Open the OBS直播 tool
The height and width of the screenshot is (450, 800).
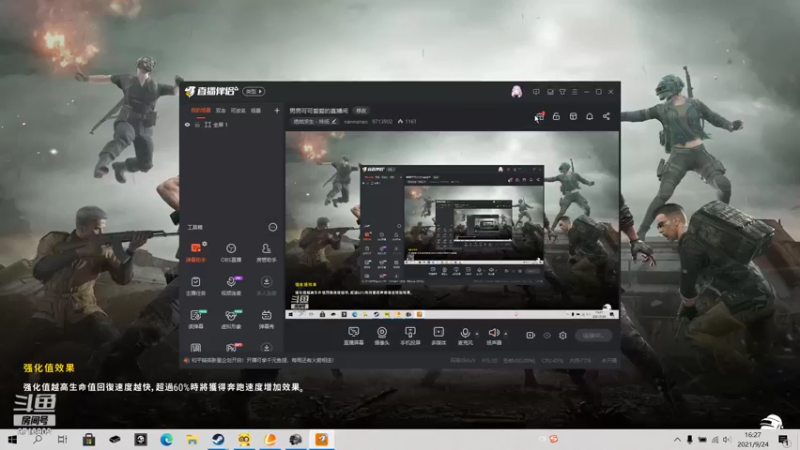pos(231,252)
